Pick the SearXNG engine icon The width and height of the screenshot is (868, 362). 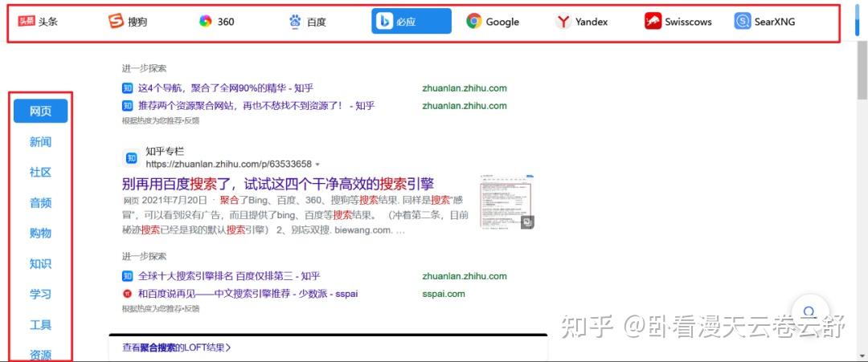click(x=743, y=22)
